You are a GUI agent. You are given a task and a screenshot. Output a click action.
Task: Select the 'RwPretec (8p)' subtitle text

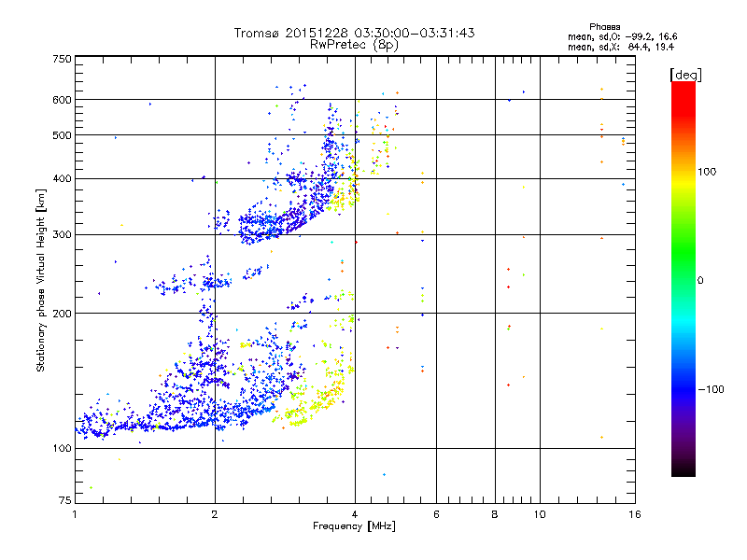click(x=354, y=45)
